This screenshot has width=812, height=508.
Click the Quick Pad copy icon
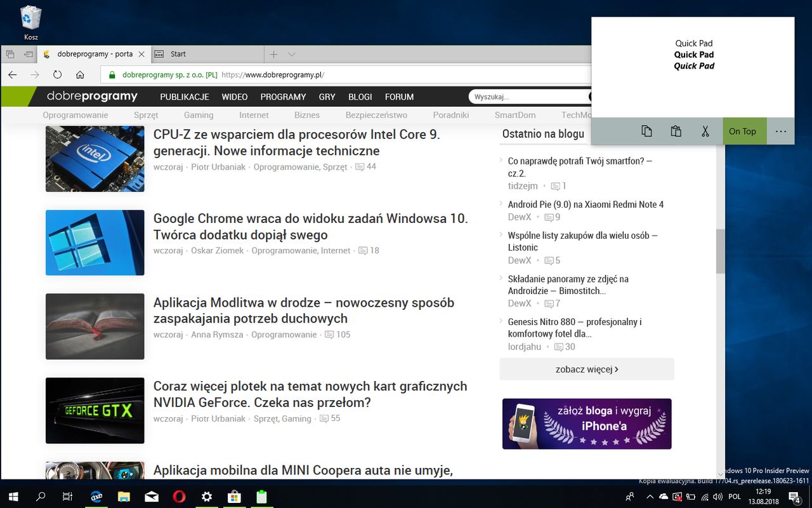pos(646,131)
